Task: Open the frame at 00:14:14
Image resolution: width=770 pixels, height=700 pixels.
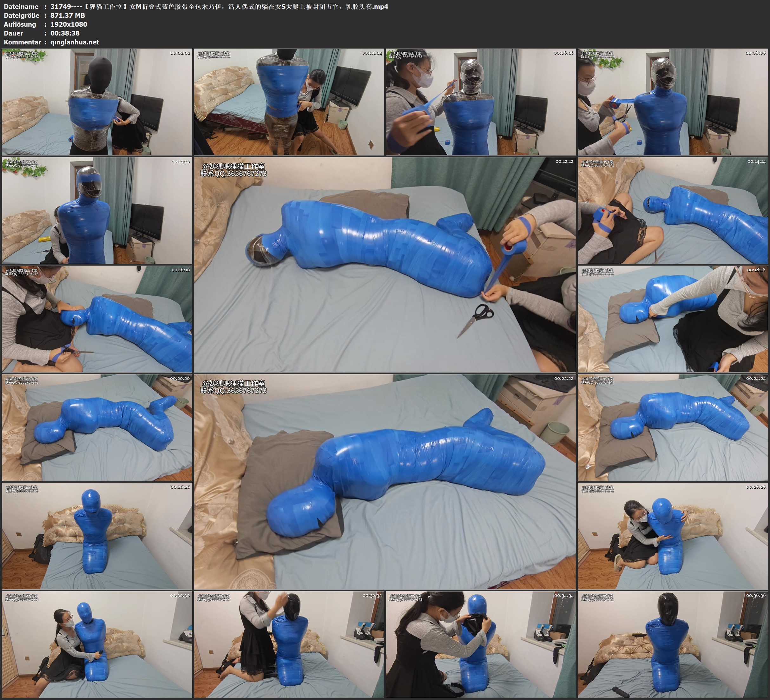Action: coord(673,210)
